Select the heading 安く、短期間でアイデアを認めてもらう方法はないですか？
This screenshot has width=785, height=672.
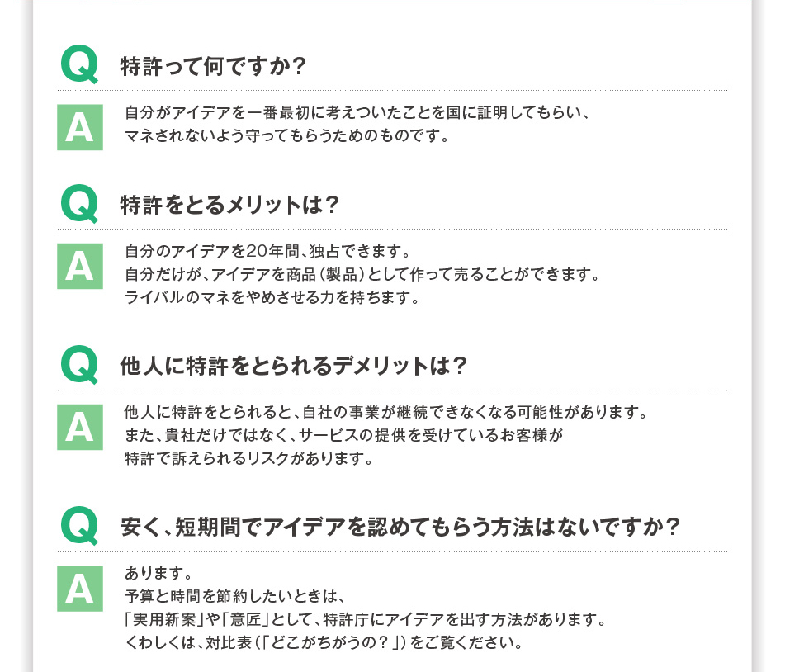[400, 527]
